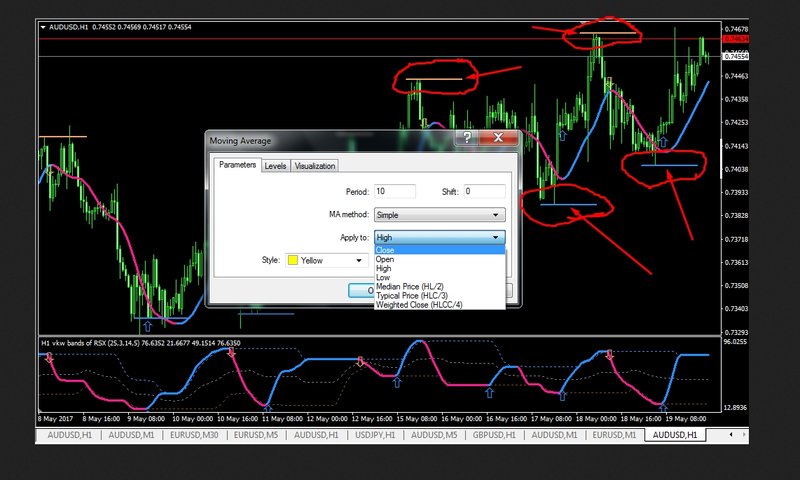
Task: Click the help question mark button in Moving Average dialog
Action: pyautogui.click(x=467, y=137)
